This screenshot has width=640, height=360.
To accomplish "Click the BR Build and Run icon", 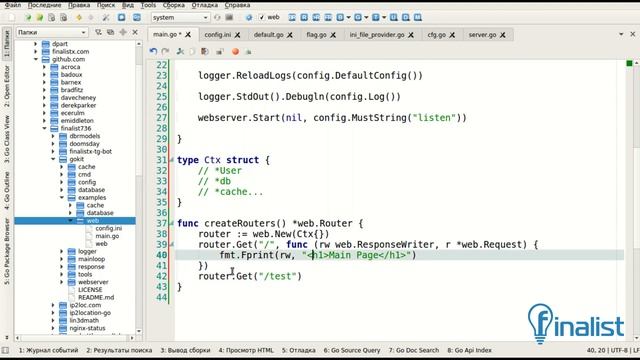I will point(292,18).
